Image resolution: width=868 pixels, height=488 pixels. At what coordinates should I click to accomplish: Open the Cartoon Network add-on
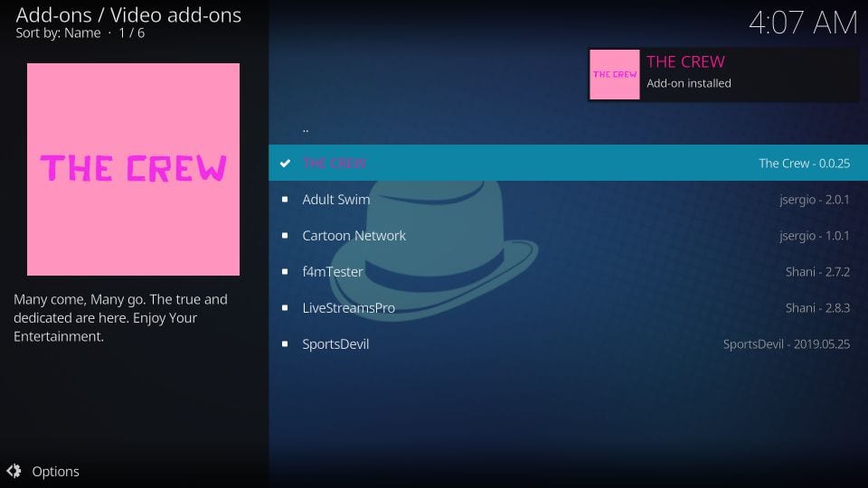(568, 235)
